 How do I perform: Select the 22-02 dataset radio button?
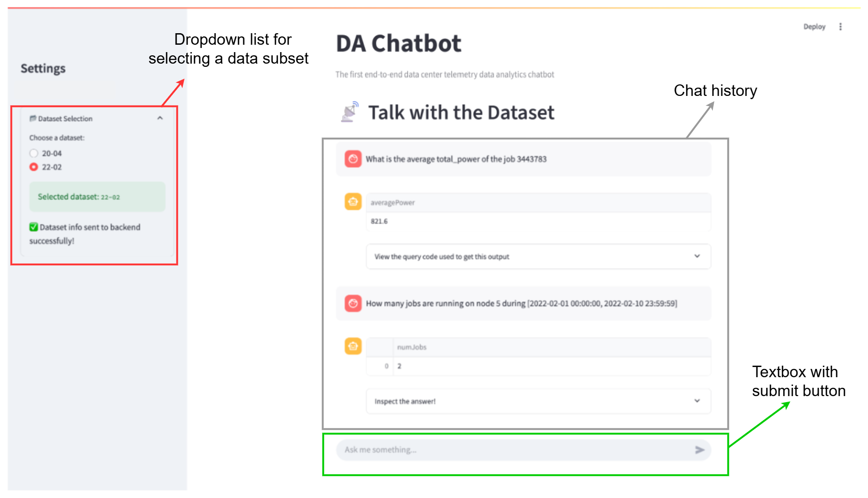tap(34, 167)
